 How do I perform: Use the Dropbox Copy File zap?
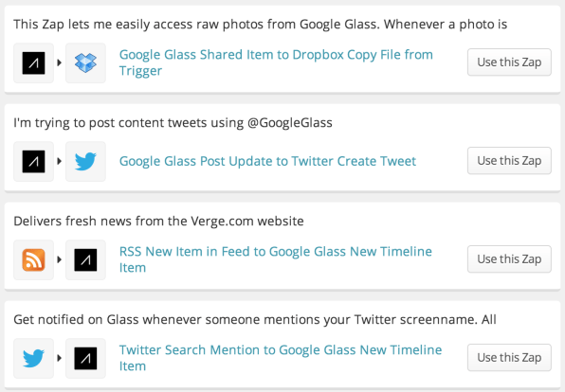tap(509, 62)
